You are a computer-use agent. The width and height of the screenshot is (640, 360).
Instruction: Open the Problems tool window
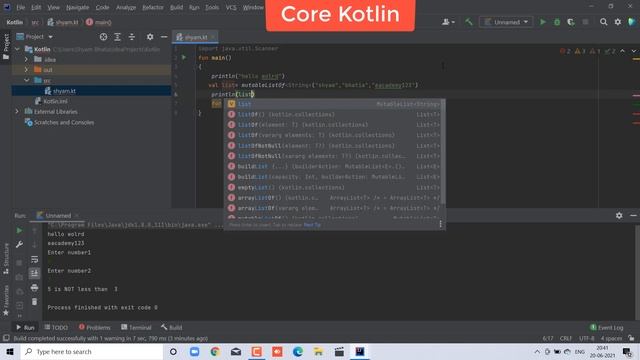[94, 327]
